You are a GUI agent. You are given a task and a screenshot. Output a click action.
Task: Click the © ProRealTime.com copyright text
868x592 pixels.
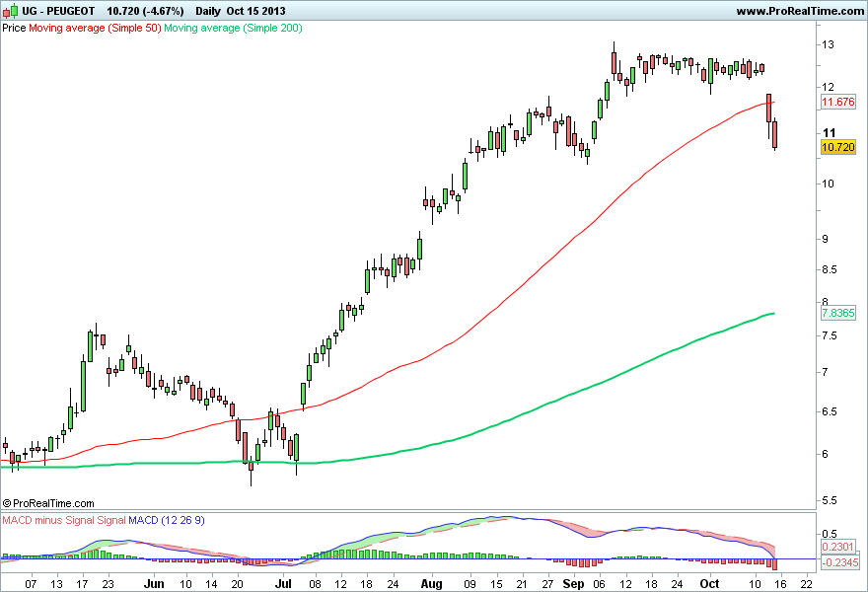click(48, 503)
